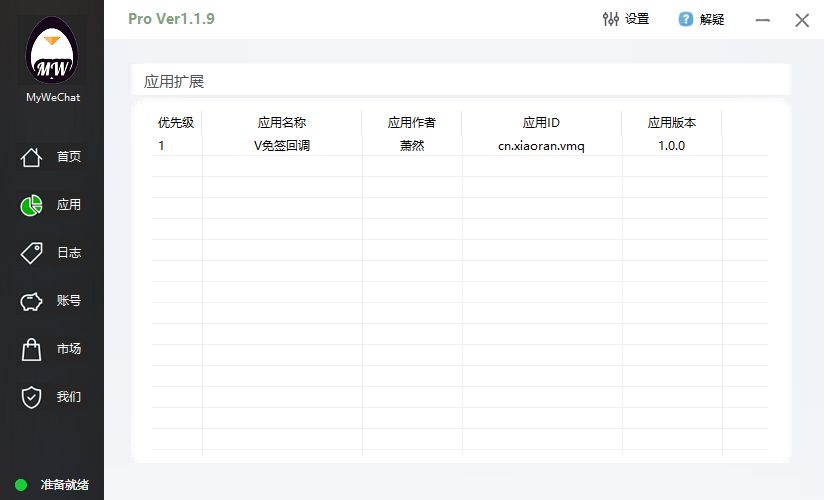Open the 市场 shopping bag icon

point(32,349)
